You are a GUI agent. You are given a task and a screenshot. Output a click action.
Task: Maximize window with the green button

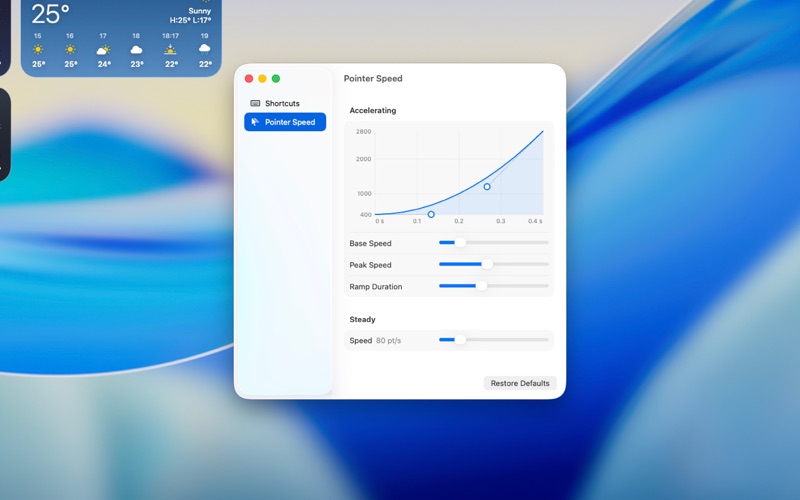pos(276,79)
